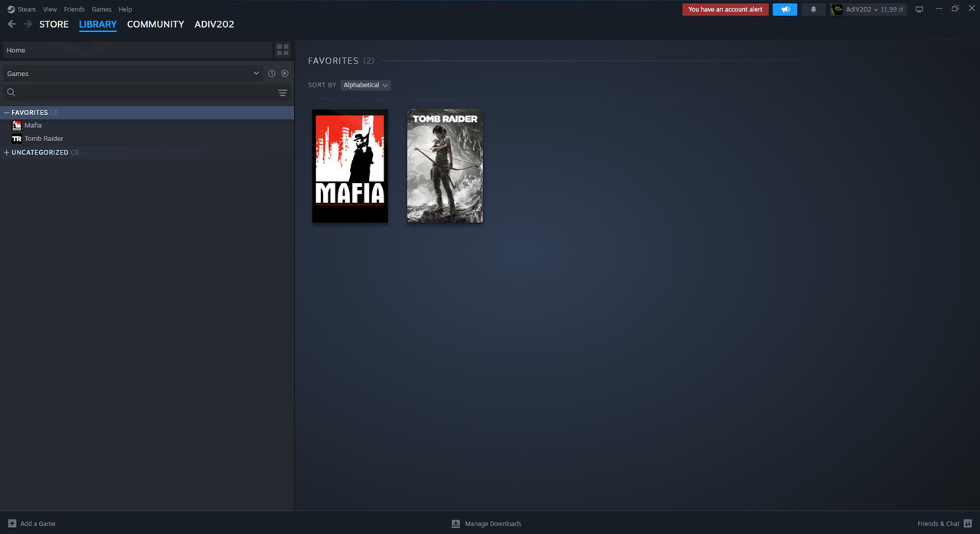Minimize the Steam window

939,8
